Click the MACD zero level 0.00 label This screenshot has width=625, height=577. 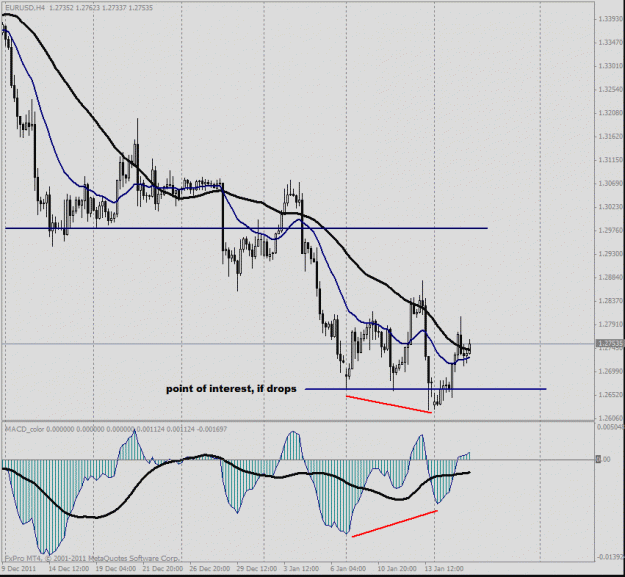[603, 459]
